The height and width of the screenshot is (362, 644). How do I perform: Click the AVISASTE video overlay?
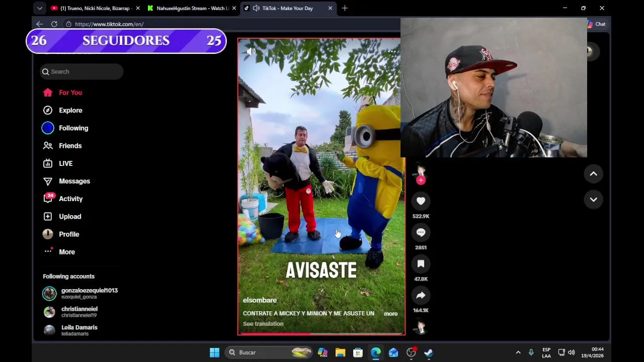(x=321, y=270)
